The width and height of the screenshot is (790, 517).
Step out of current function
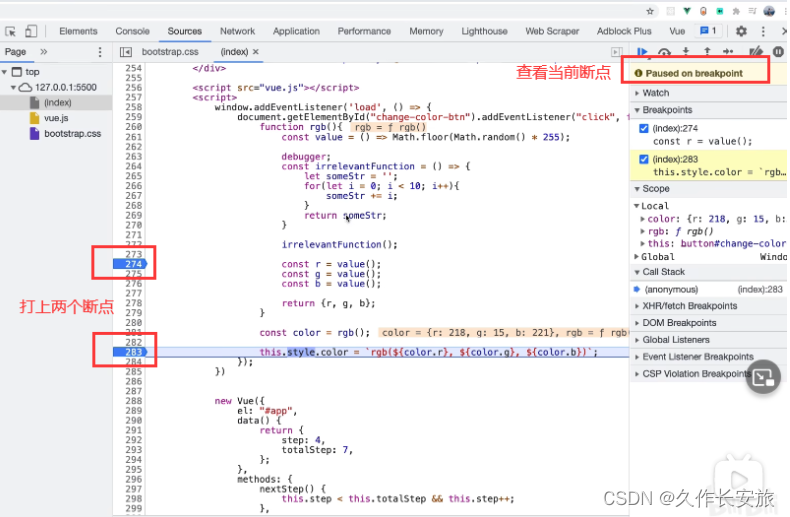coord(707,52)
